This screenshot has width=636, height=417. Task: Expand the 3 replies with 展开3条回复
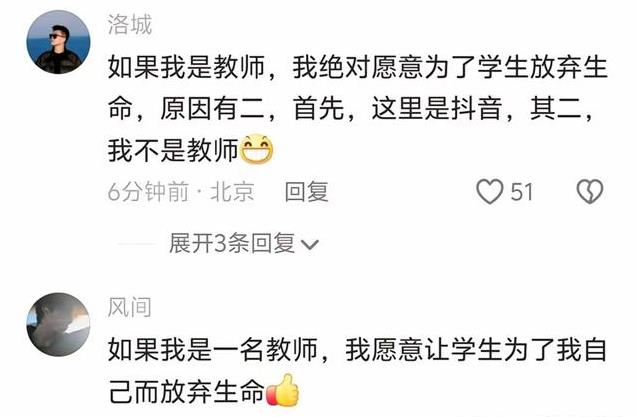click(x=244, y=244)
